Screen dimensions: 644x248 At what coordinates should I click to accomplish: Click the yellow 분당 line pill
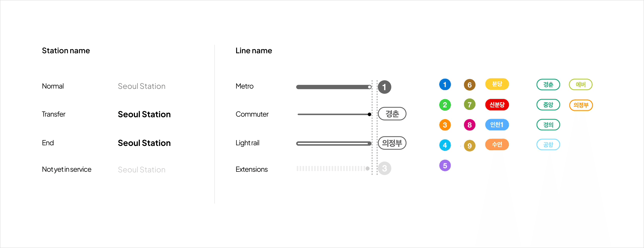tap(497, 84)
